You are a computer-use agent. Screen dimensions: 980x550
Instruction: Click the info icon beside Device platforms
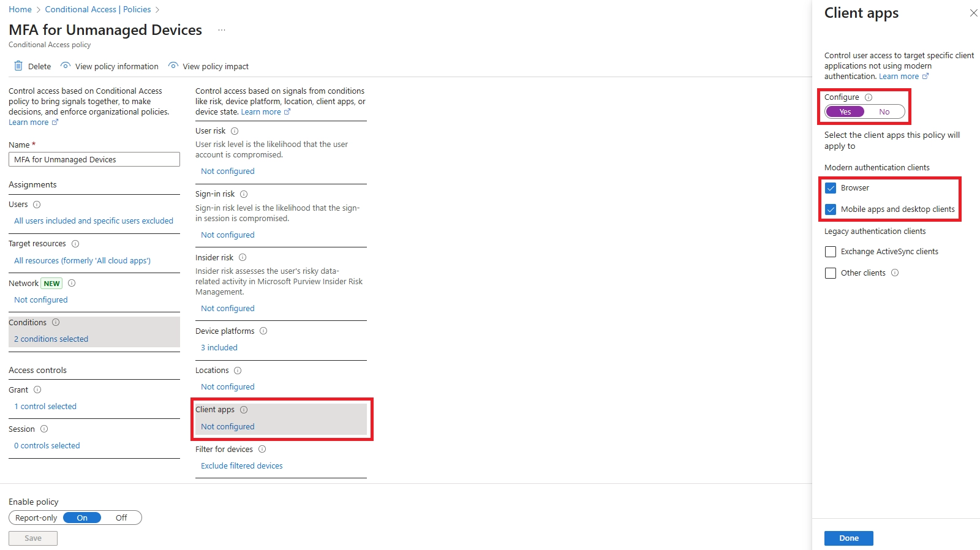(x=263, y=331)
